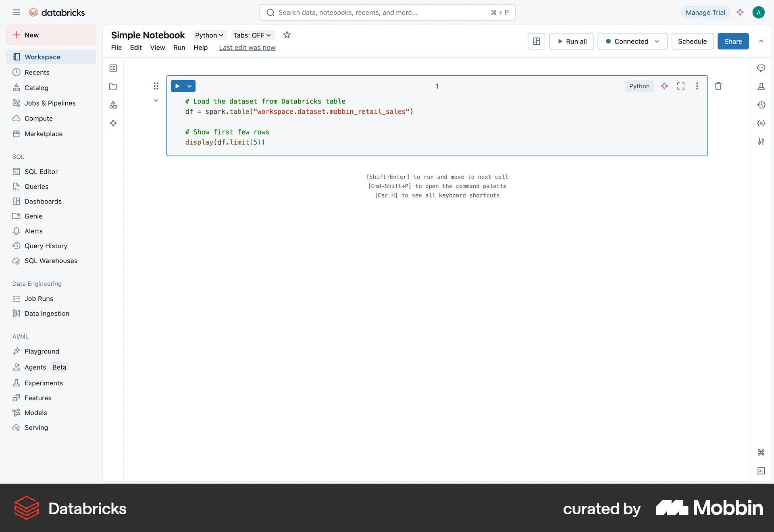Viewport: 774px width, 532px height.
Task: Open the table of contents panel
Action: click(x=113, y=68)
